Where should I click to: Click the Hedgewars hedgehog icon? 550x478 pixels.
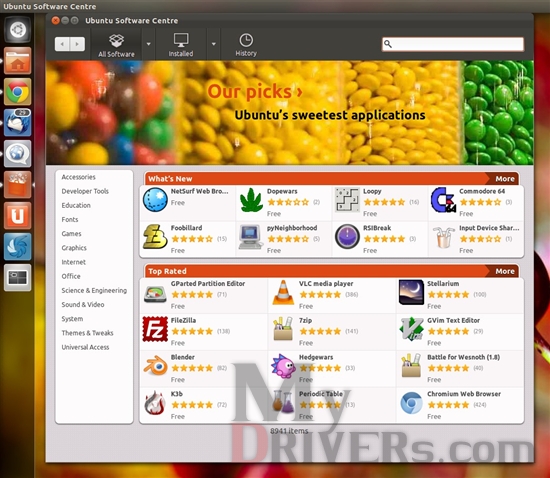(283, 366)
